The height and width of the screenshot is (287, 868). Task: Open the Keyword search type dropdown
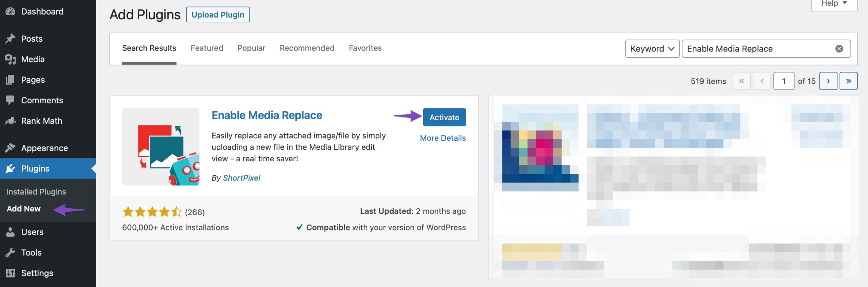pos(652,49)
